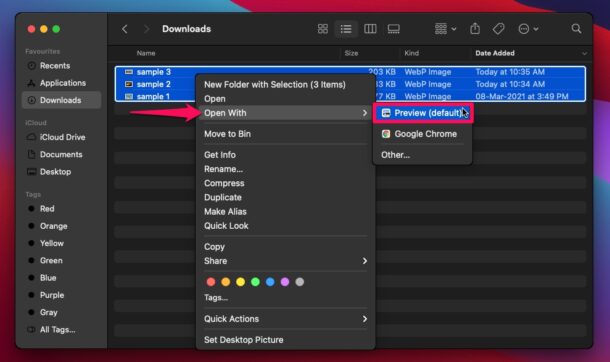Open Recents in the sidebar
This screenshot has width=610, height=362.
tap(62, 66)
